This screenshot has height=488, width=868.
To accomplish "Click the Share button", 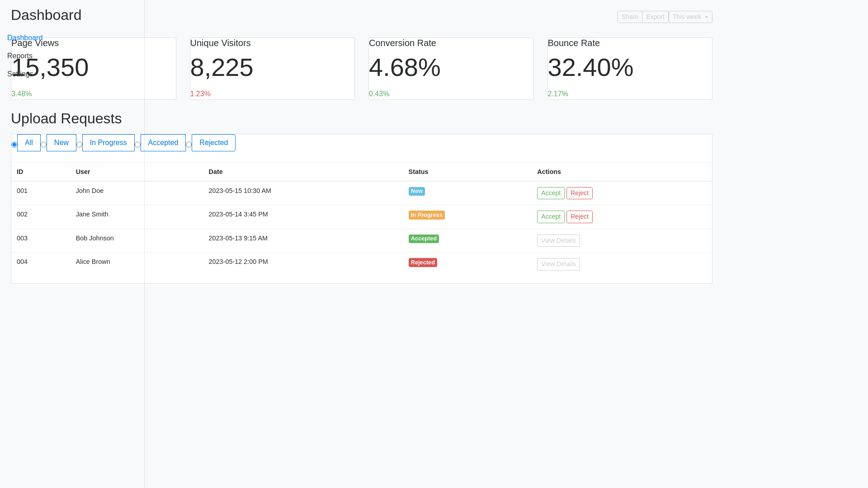I will tap(630, 17).
